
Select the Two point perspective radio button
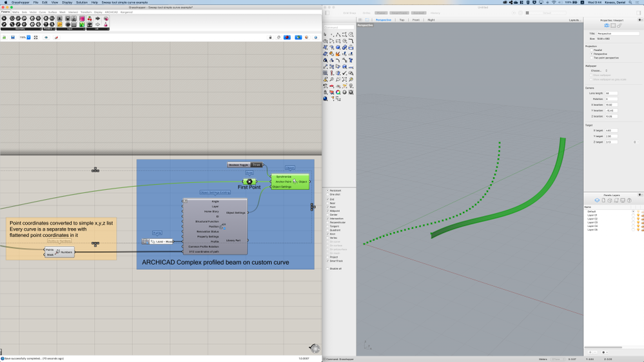(x=591, y=58)
